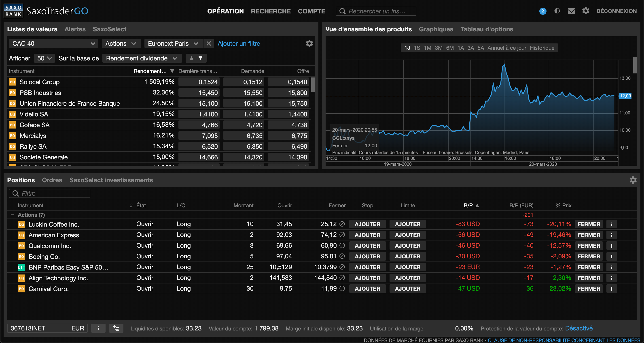Click the close-price status icon for Luckin Coffee
644x343 pixels.
342,224
